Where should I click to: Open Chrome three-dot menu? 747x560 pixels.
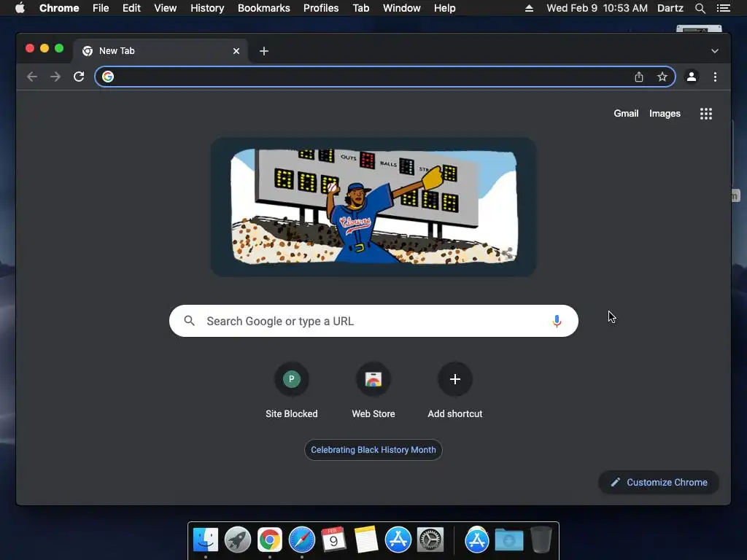click(x=715, y=77)
